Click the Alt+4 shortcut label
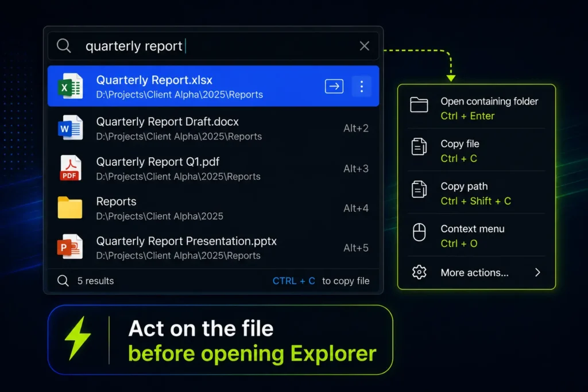 pyautogui.click(x=356, y=208)
